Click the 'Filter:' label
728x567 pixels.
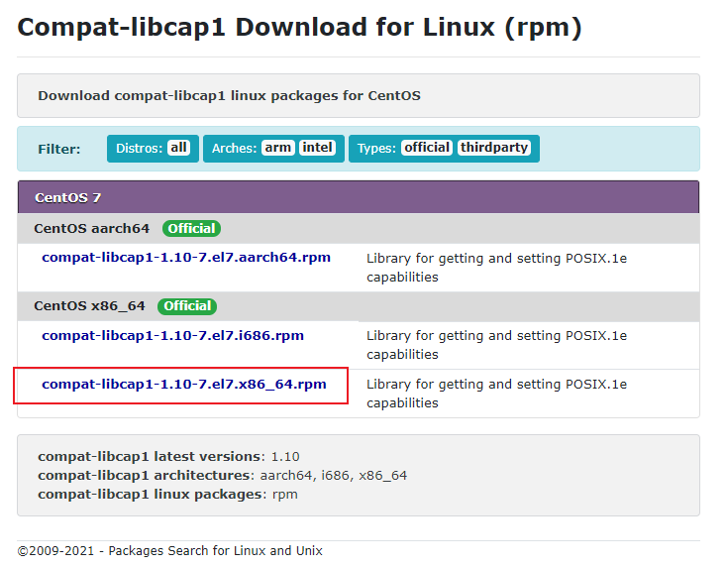(59, 150)
